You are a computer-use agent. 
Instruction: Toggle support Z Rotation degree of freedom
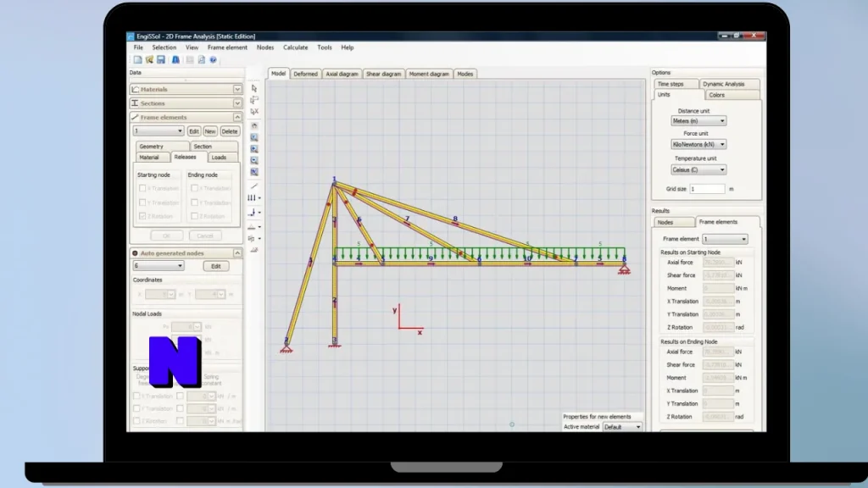point(136,421)
